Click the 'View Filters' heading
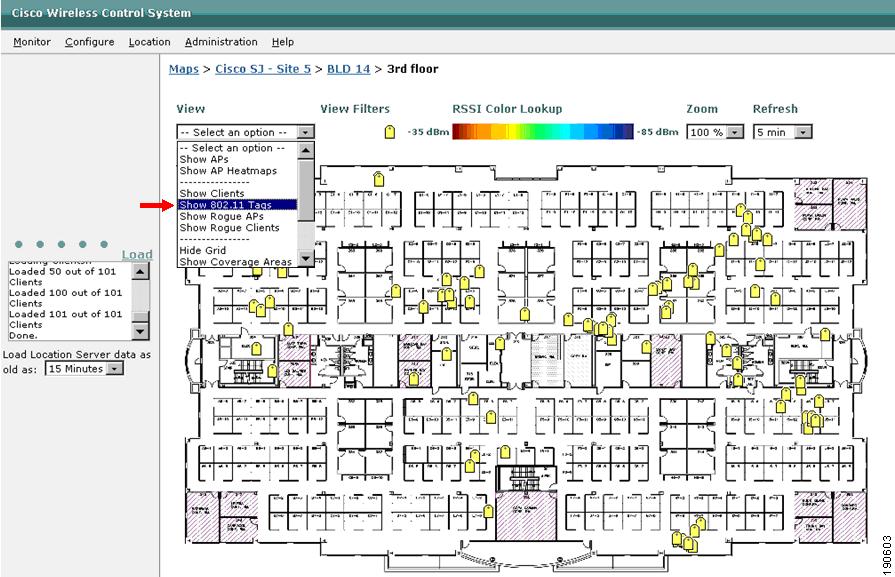Screen dimensions: 895x577 click(355, 108)
